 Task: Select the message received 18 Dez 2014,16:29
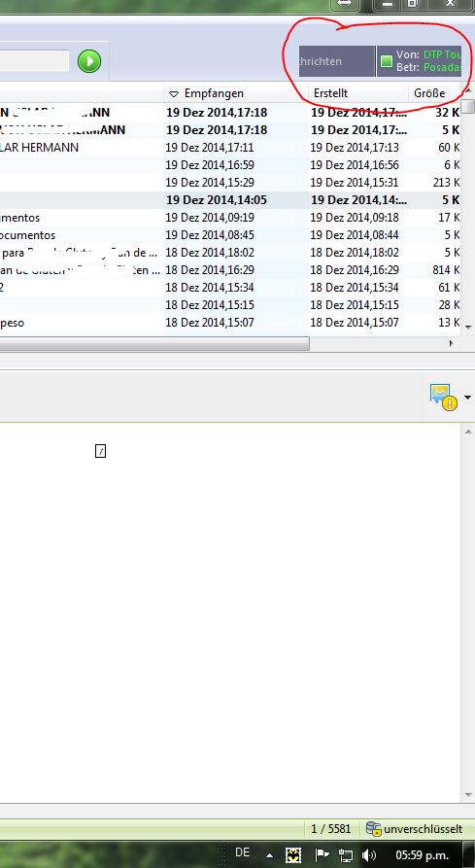(x=230, y=270)
